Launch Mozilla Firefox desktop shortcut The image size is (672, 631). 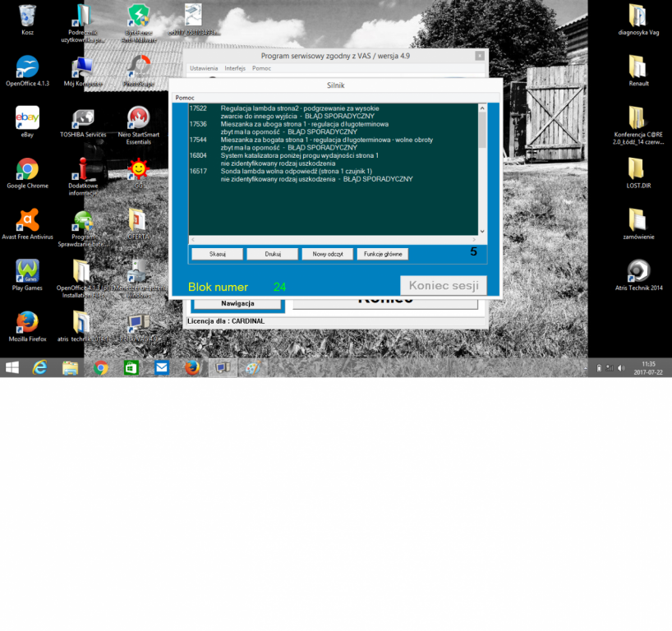(x=27, y=326)
